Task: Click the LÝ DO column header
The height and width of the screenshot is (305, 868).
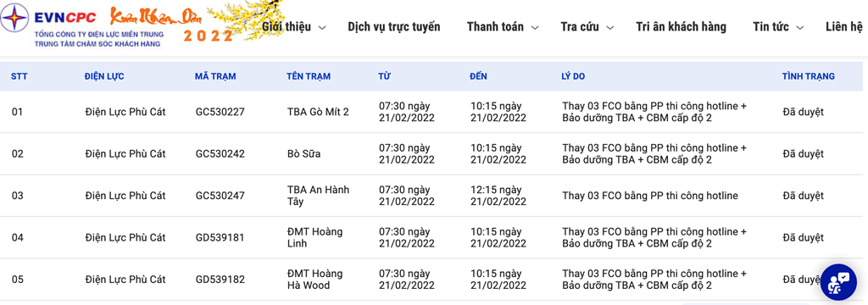Action: pyautogui.click(x=573, y=76)
